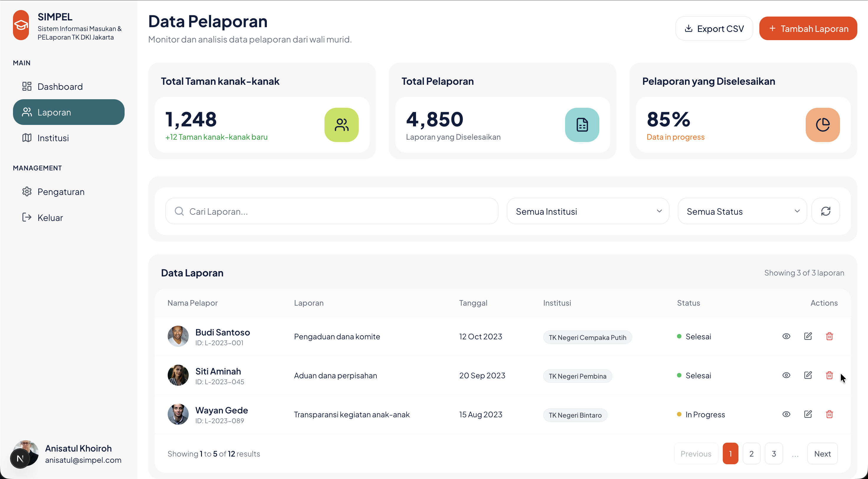Click Export CSV button

coord(714,29)
